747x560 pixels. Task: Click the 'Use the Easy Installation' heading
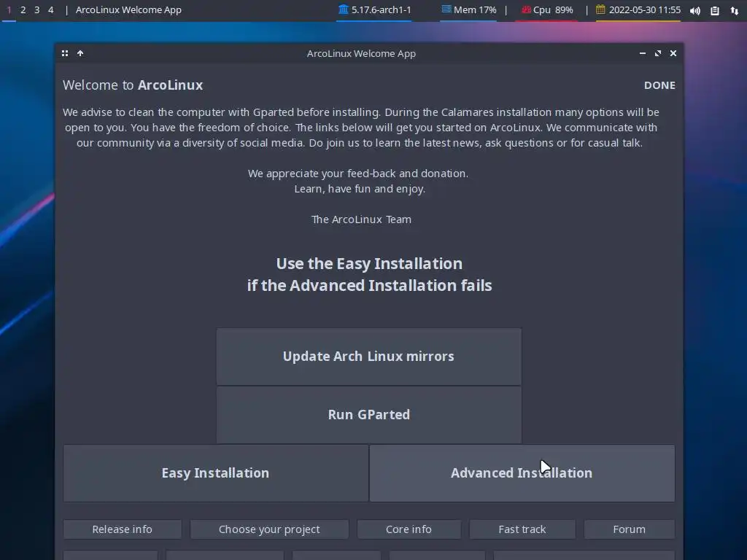pos(369,264)
